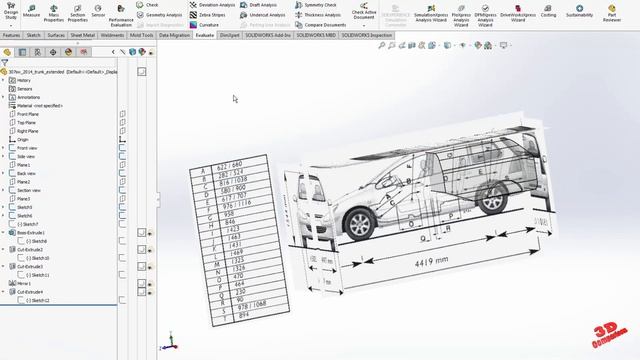The width and height of the screenshot is (640, 360).
Task: Toggle display box for Cut-Extrude2
Action: [x=142, y=249]
